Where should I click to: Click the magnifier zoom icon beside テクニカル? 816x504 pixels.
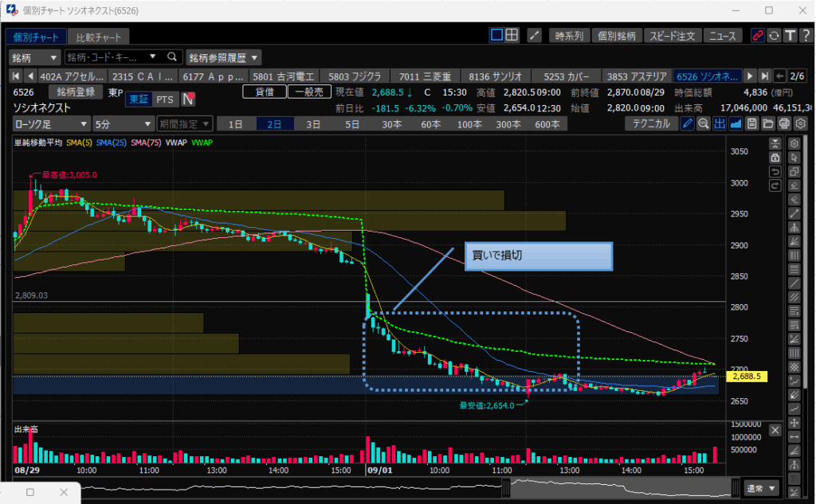[703, 123]
